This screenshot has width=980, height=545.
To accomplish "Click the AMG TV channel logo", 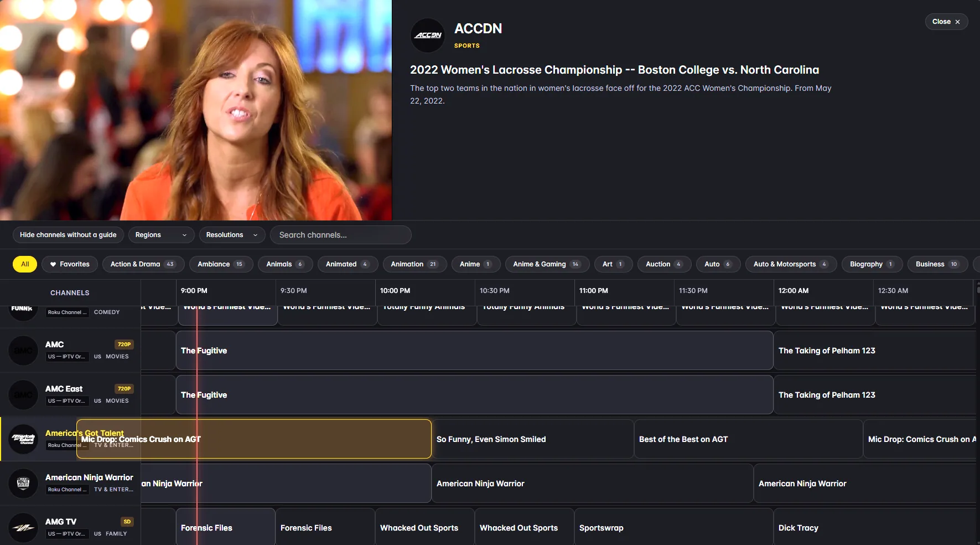I will [23, 528].
